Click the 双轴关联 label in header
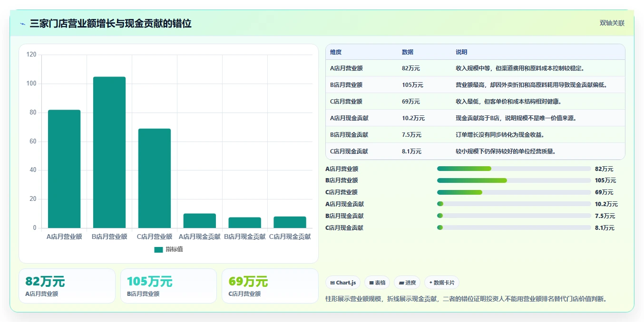The image size is (644, 322). point(612,23)
